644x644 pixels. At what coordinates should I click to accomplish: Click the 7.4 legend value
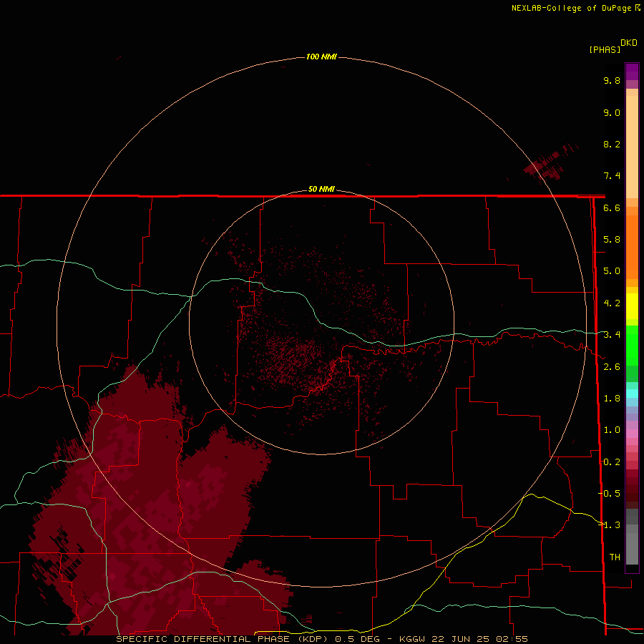tap(612, 176)
